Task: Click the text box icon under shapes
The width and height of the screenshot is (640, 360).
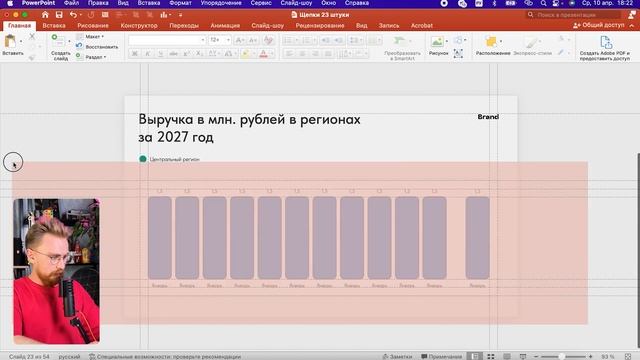Action: (x=458, y=53)
